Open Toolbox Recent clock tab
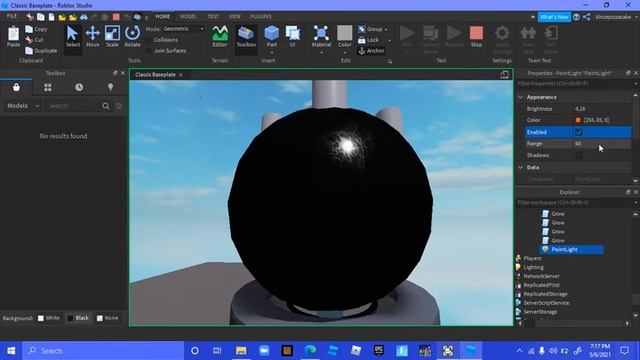Screen dimensions: 640x360 (x=79, y=87)
